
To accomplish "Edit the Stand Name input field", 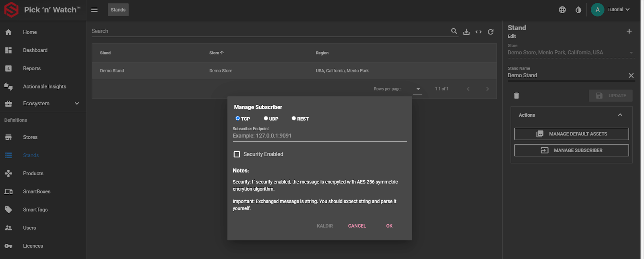I will tap(567, 75).
